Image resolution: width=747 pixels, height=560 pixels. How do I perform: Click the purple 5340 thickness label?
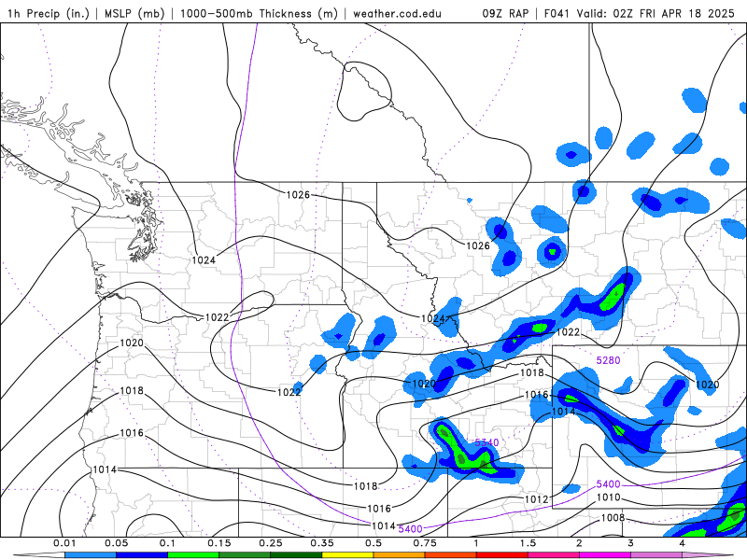pos(486,442)
